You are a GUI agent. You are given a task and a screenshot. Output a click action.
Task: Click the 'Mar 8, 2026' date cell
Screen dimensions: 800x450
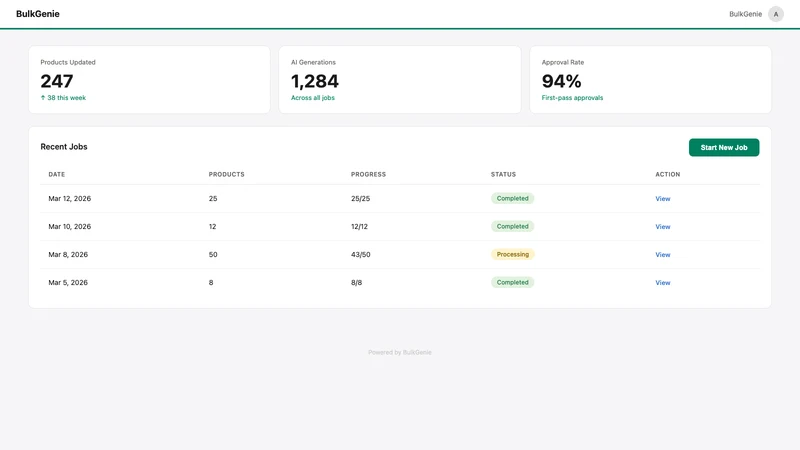point(68,255)
